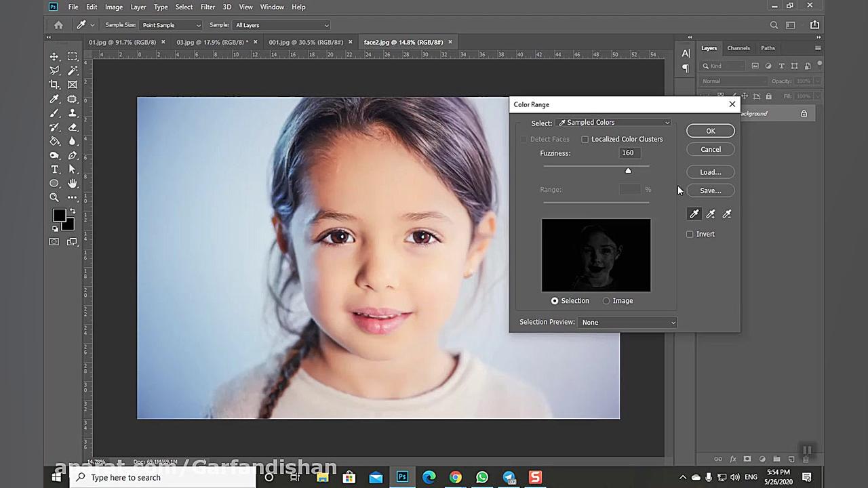Open the Sample Size dropdown
The image size is (868, 488).
[x=170, y=25]
